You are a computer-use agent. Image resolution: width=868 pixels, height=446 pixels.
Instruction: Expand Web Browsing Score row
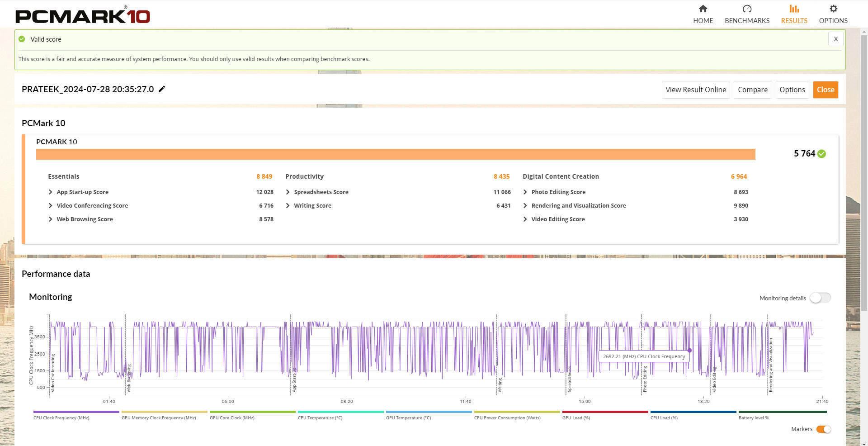51,219
